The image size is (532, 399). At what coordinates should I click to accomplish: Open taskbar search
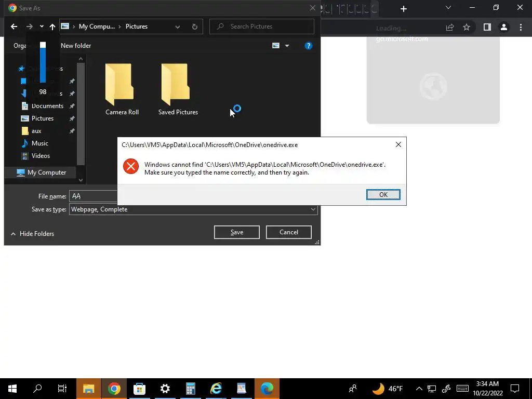tap(37, 389)
